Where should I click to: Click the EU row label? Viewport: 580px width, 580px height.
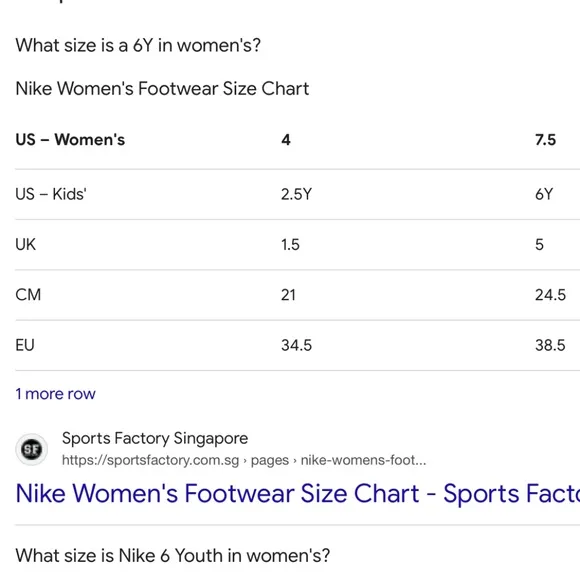click(x=25, y=345)
